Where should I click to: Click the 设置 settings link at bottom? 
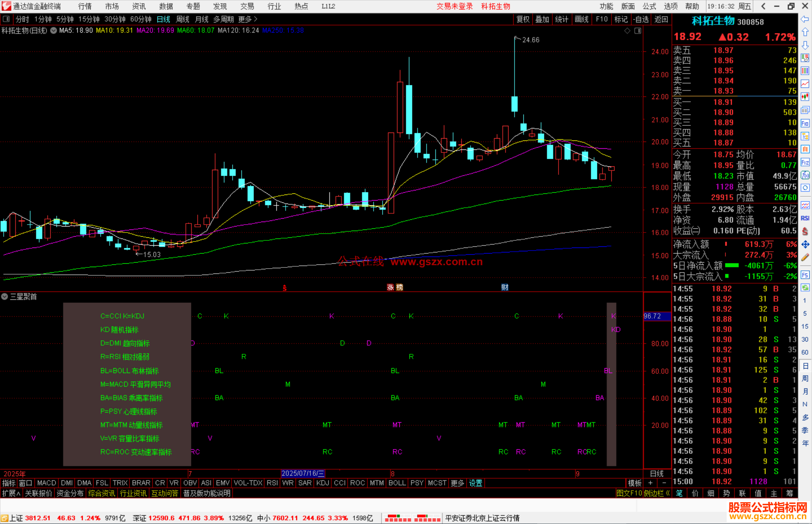(x=476, y=483)
